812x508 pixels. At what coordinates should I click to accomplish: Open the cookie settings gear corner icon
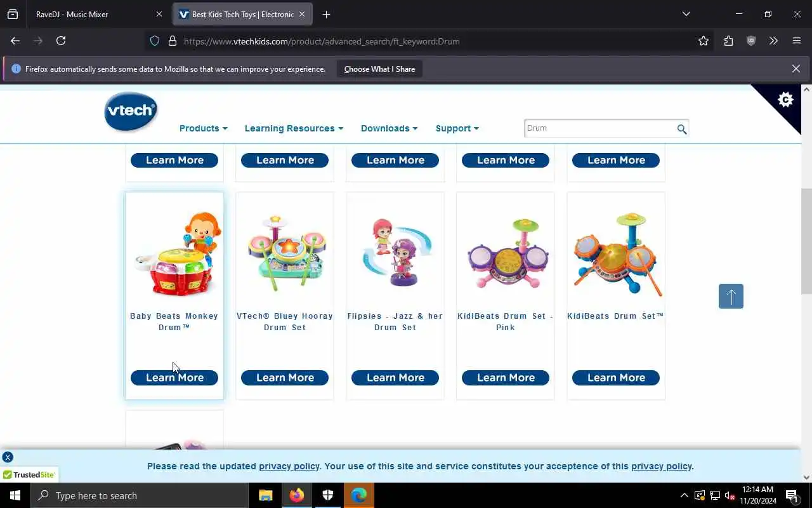tap(785, 100)
